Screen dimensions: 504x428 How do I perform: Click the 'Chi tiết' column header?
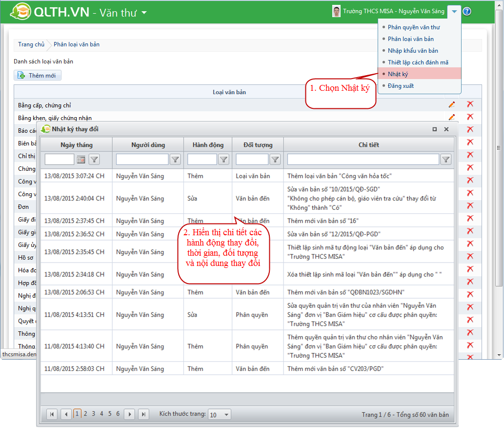pos(369,145)
